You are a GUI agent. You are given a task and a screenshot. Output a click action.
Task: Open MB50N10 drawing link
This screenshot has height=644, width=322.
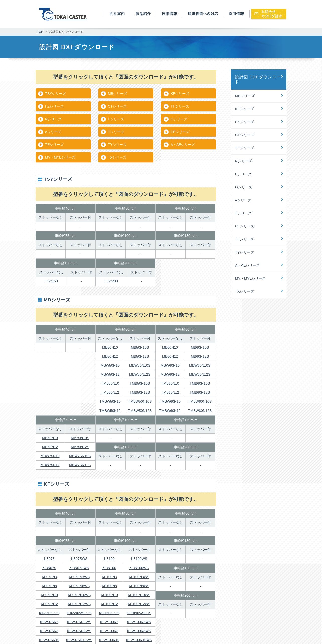coord(110,347)
